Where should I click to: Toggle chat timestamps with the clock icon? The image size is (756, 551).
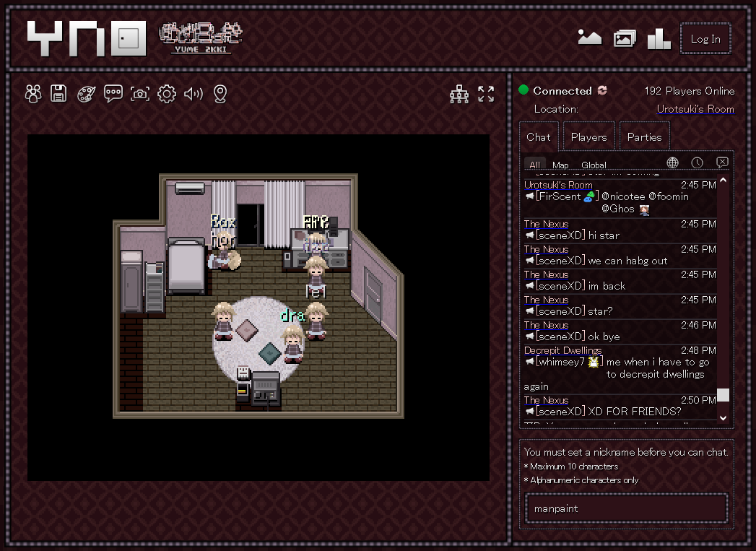point(697,163)
